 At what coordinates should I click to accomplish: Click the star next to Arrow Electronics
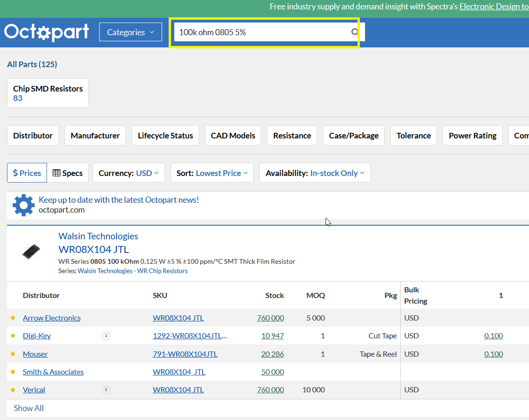pos(13,318)
